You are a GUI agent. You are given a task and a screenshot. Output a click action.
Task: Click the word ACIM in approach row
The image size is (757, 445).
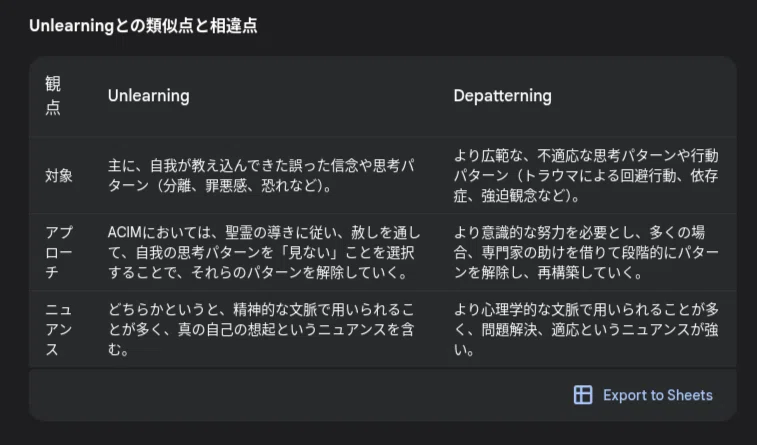click(x=125, y=233)
